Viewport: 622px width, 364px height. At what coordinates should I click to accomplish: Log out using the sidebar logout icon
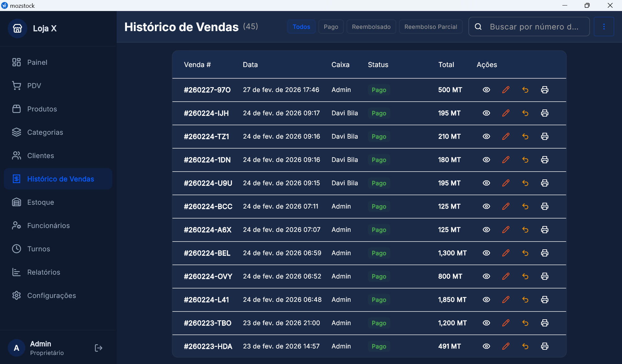pos(98,348)
